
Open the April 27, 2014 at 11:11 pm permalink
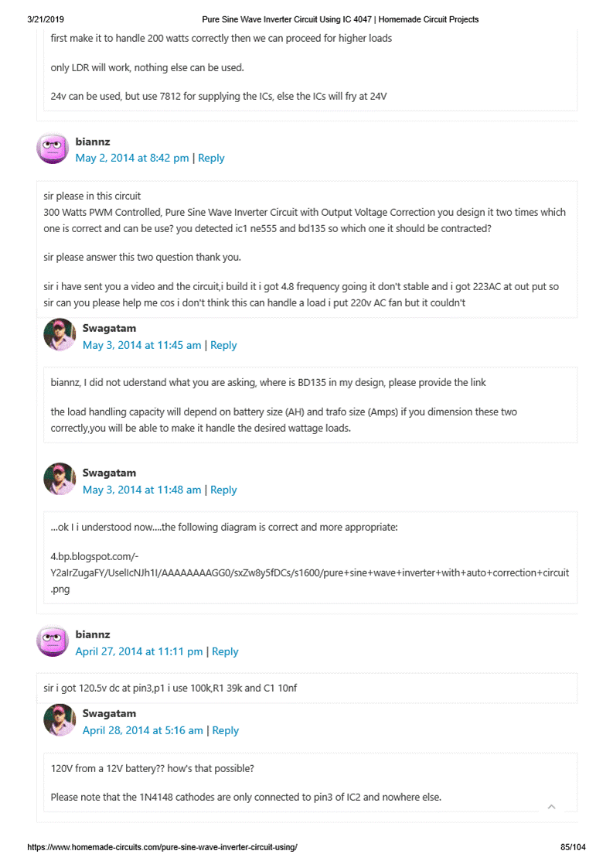[x=138, y=651]
